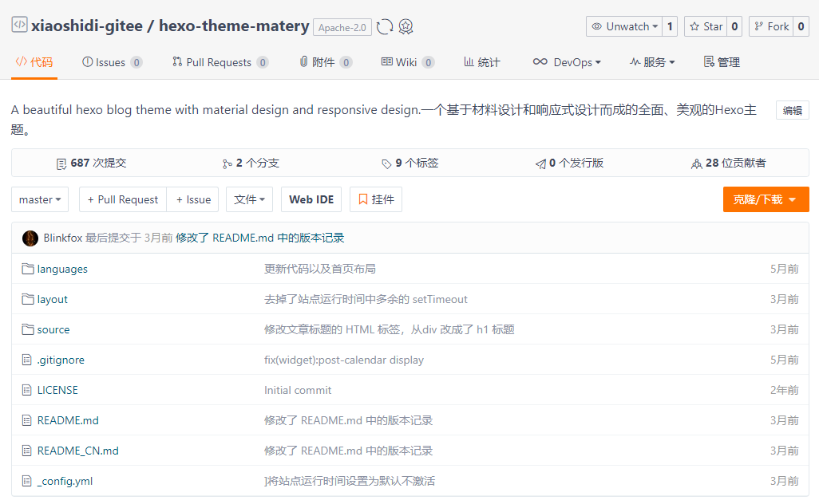The image size is (819, 504).
Task: Click the Apache-2.0 license badge
Action: pyautogui.click(x=342, y=27)
